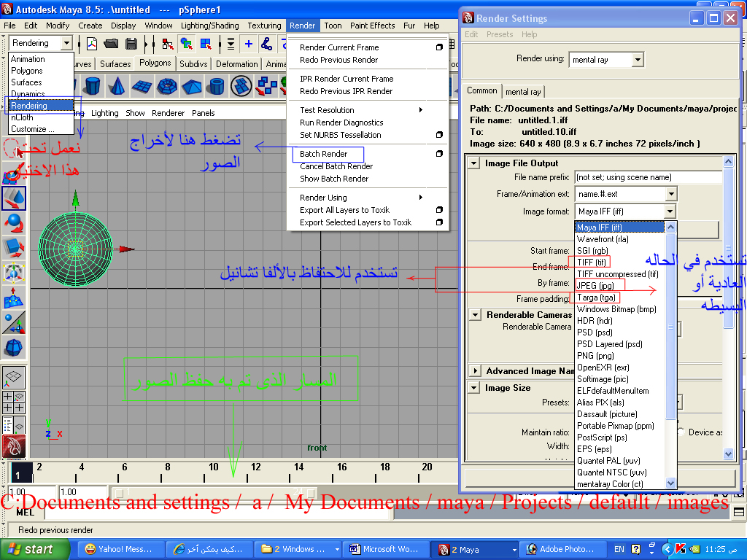Open Set NURBS Tessellation options box
This screenshot has height=560, width=747.
tap(439, 135)
